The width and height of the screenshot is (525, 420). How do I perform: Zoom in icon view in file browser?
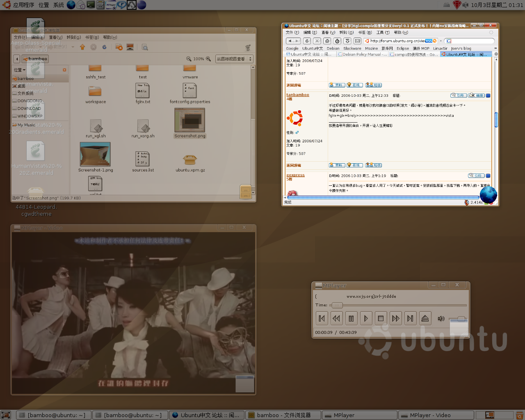click(x=208, y=59)
